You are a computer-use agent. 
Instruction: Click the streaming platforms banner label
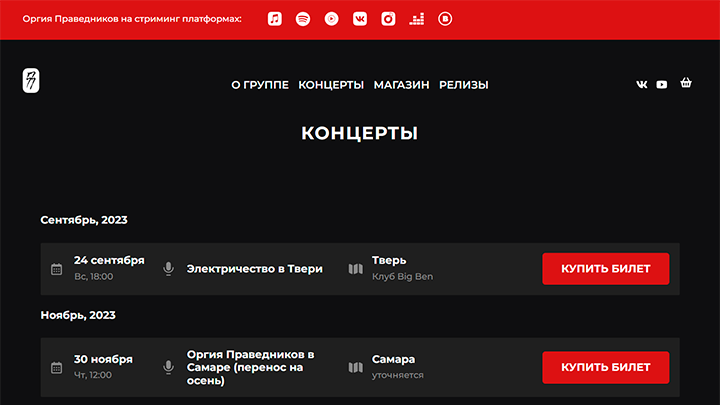[132, 19]
